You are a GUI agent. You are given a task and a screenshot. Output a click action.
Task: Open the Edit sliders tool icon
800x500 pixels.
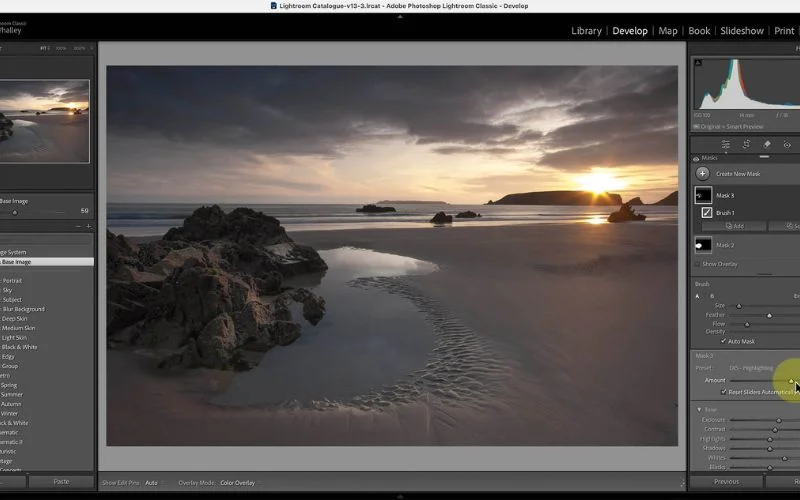[726, 145]
